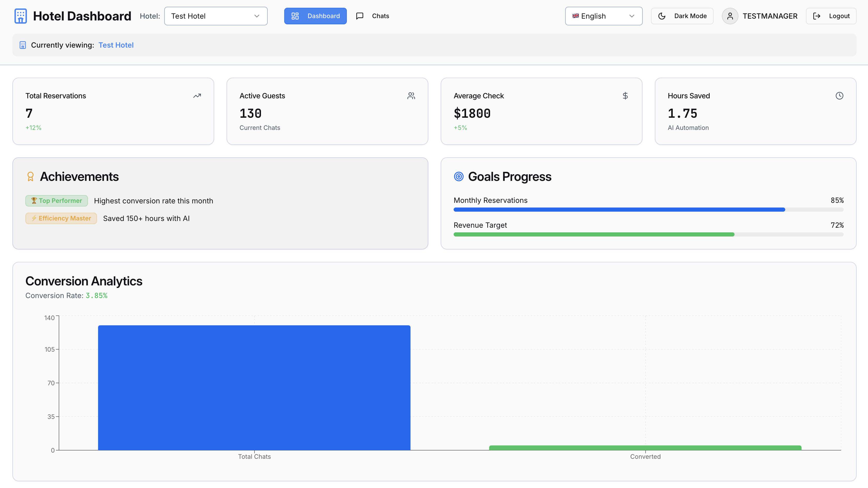Click the Hotel Dashboard building icon
The image size is (868, 488).
[x=20, y=16]
